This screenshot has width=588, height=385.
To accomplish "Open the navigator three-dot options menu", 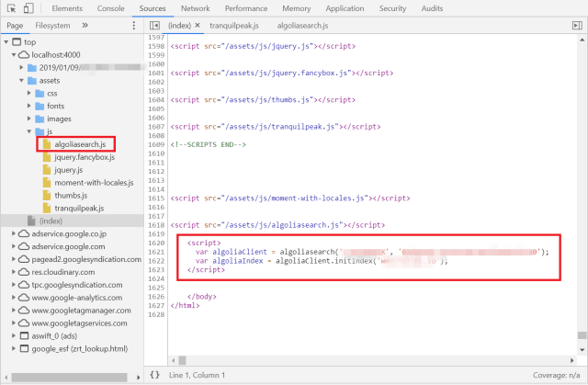I will tap(134, 25).
